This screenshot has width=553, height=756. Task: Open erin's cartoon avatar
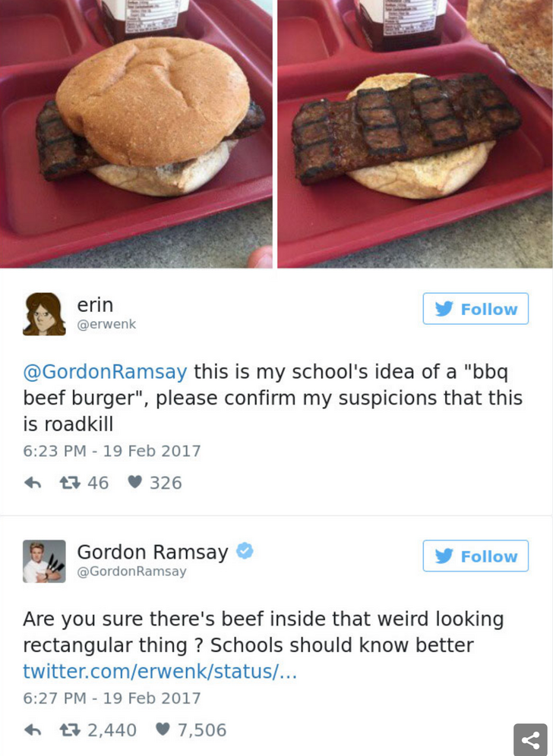(x=44, y=314)
